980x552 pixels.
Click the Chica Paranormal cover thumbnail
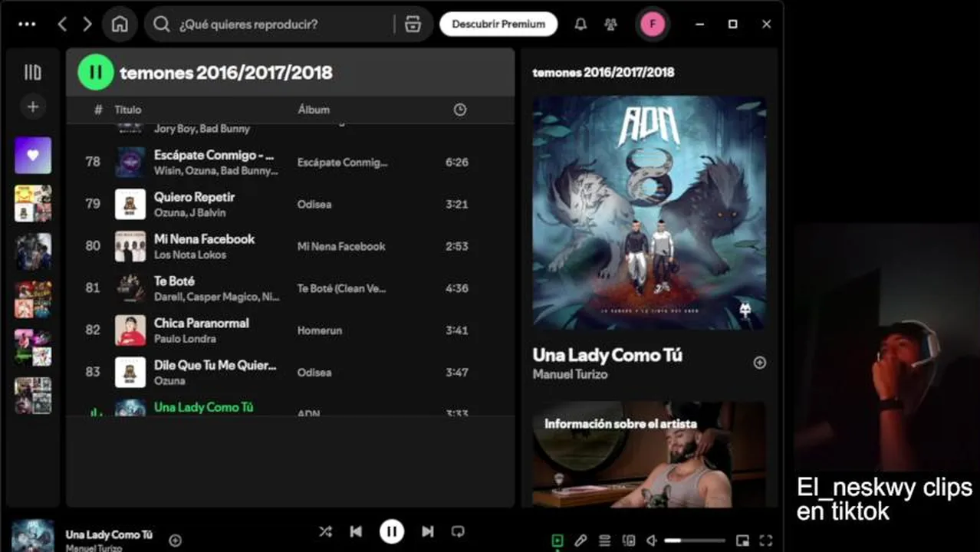(x=130, y=330)
